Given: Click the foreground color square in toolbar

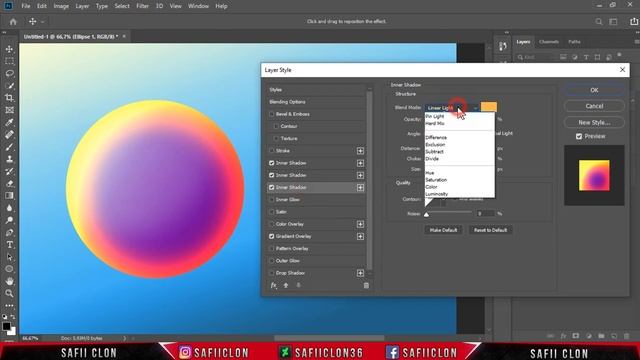Looking at the screenshot, I should (x=7, y=326).
